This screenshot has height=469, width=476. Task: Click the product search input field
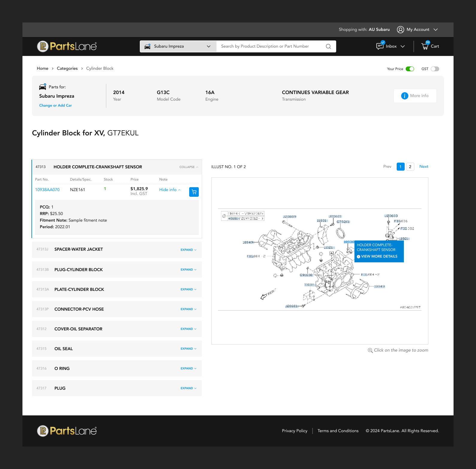[x=269, y=46]
